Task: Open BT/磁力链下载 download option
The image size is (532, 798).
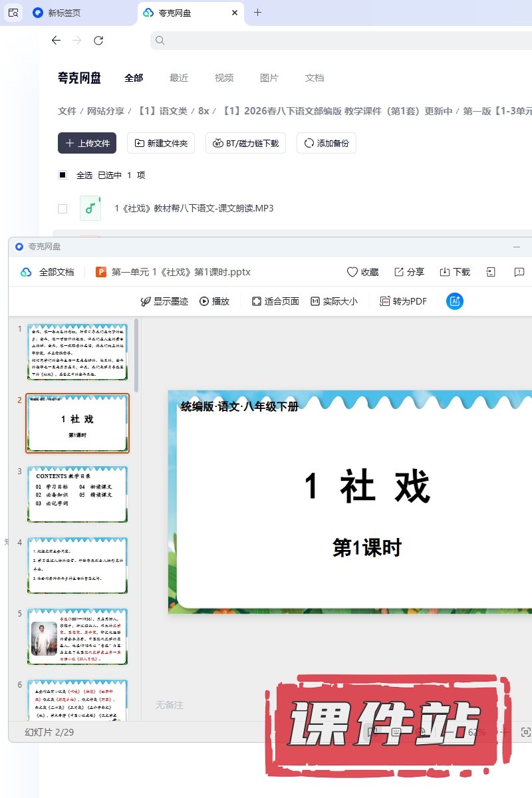Action: pyautogui.click(x=245, y=143)
